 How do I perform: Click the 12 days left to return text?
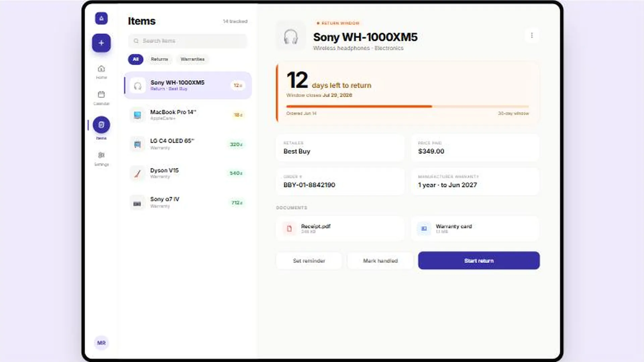pos(329,80)
